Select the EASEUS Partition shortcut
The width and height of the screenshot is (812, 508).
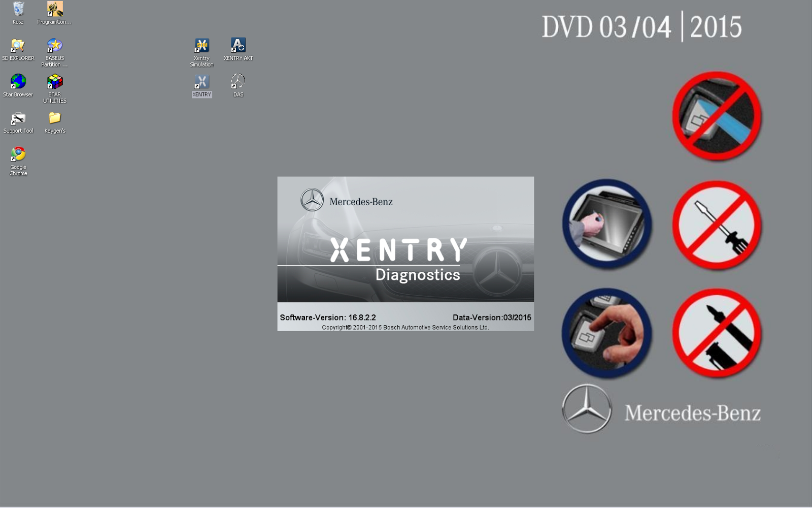(54, 52)
